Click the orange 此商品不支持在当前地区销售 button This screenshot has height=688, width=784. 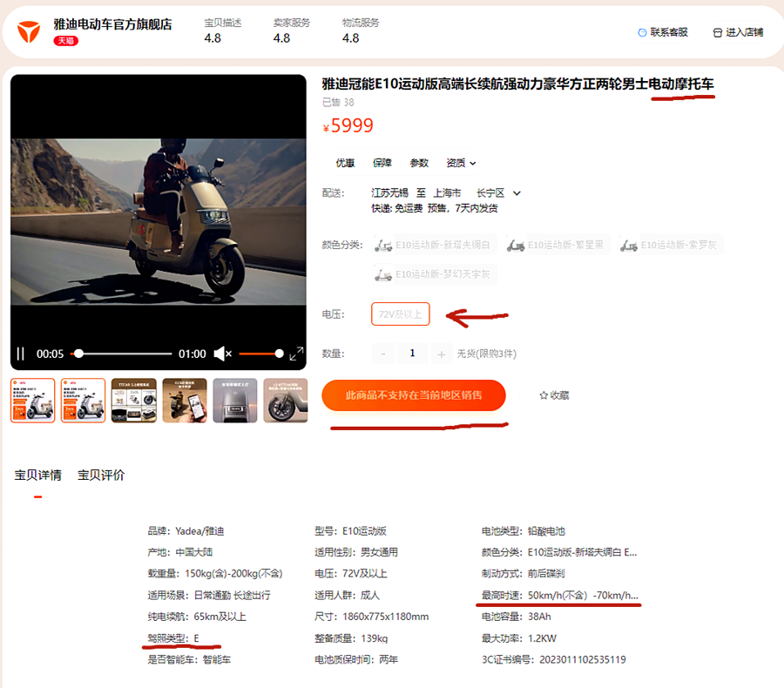tap(413, 395)
